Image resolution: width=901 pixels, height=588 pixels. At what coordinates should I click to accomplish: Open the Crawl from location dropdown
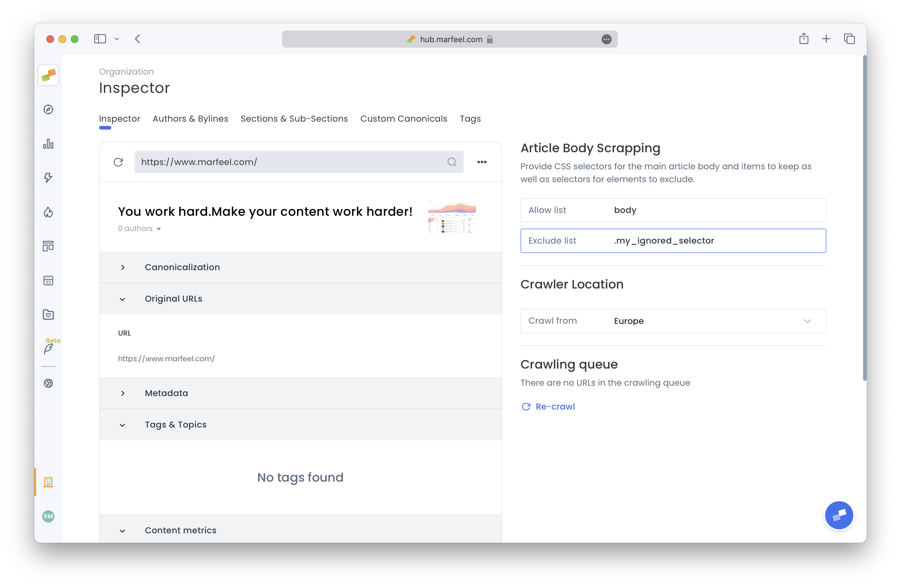coord(807,321)
